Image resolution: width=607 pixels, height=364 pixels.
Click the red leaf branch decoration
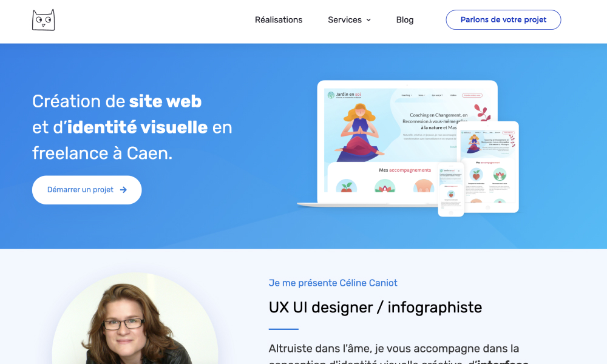[x=483, y=113]
